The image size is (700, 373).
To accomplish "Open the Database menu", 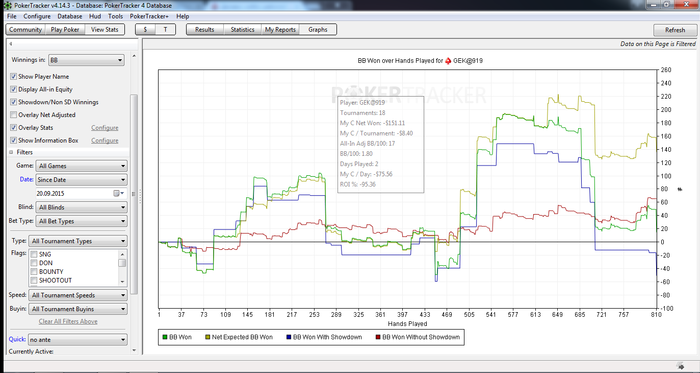I will [x=70, y=17].
